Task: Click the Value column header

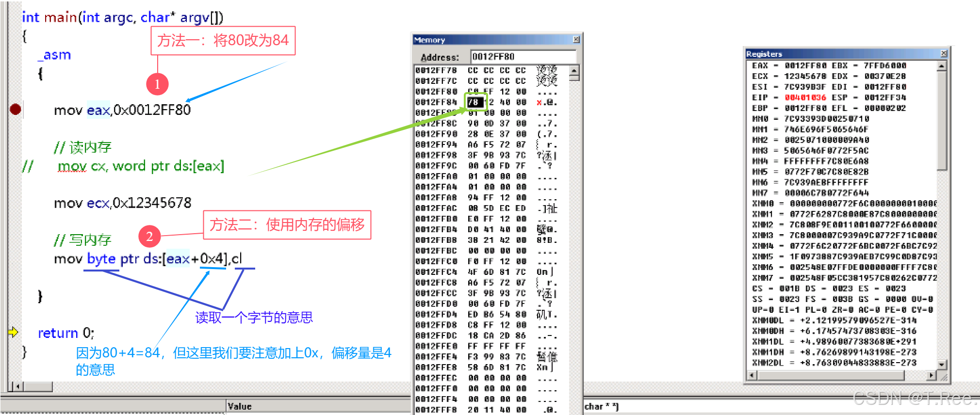Action: point(239,406)
